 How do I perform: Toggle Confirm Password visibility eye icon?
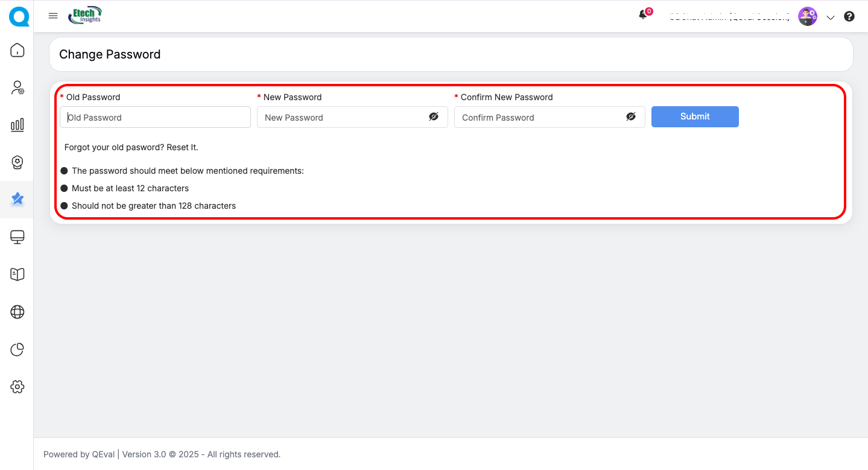tap(631, 117)
